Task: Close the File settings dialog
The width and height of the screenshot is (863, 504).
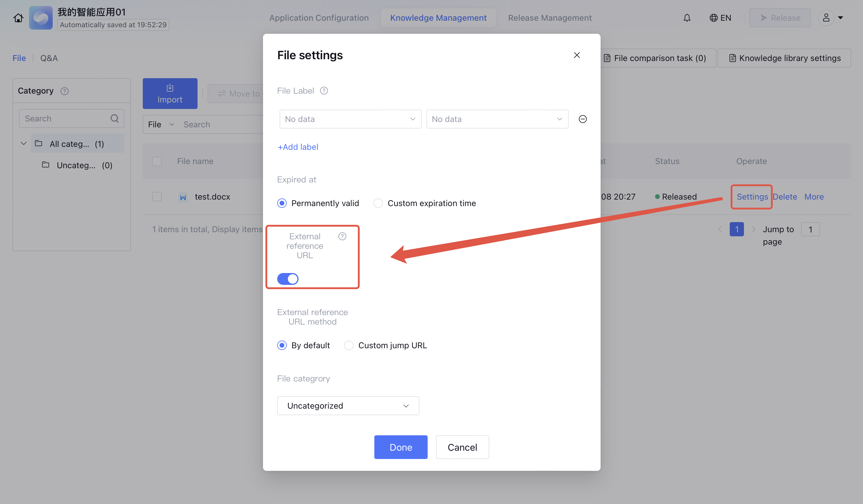Action: [x=577, y=55]
